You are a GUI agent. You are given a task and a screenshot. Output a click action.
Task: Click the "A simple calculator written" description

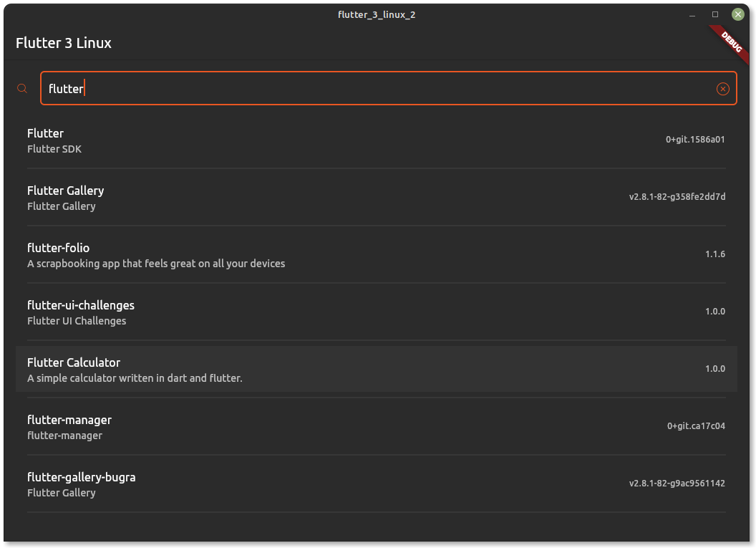pos(135,378)
